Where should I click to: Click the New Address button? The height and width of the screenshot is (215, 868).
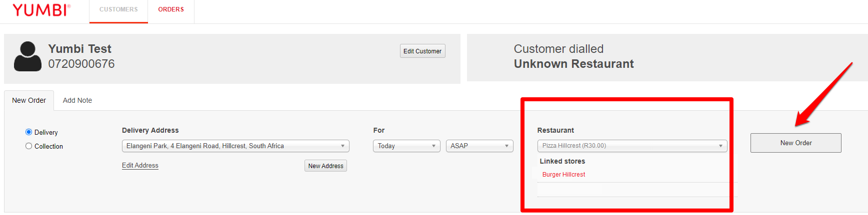[325, 166]
